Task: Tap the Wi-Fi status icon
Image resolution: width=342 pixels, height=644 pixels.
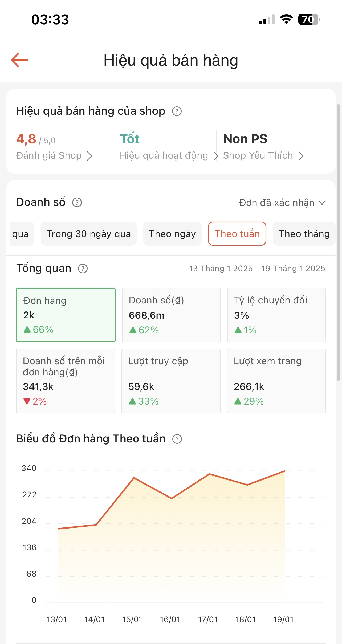Action: click(x=286, y=19)
